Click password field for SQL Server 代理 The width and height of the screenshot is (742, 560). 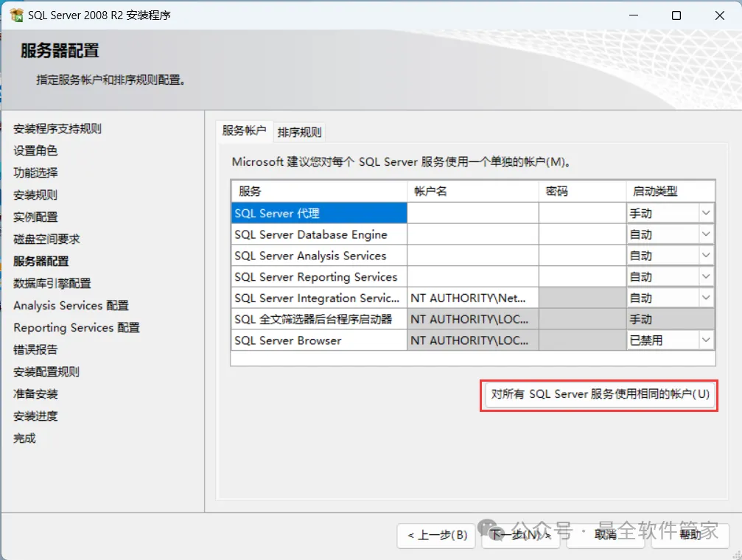583,213
